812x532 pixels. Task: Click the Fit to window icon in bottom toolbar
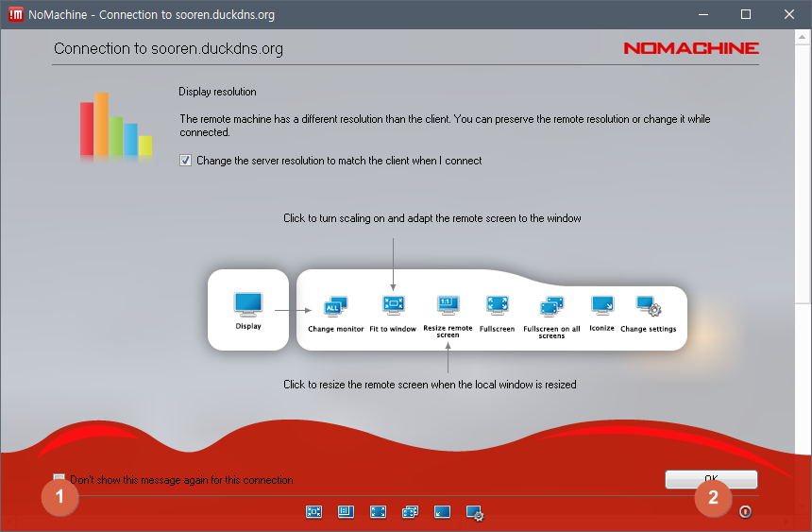coord(313,512)
